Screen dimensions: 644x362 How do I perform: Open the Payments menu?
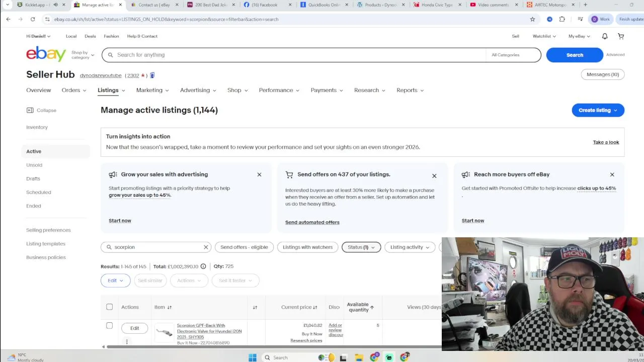click(327, 90)
